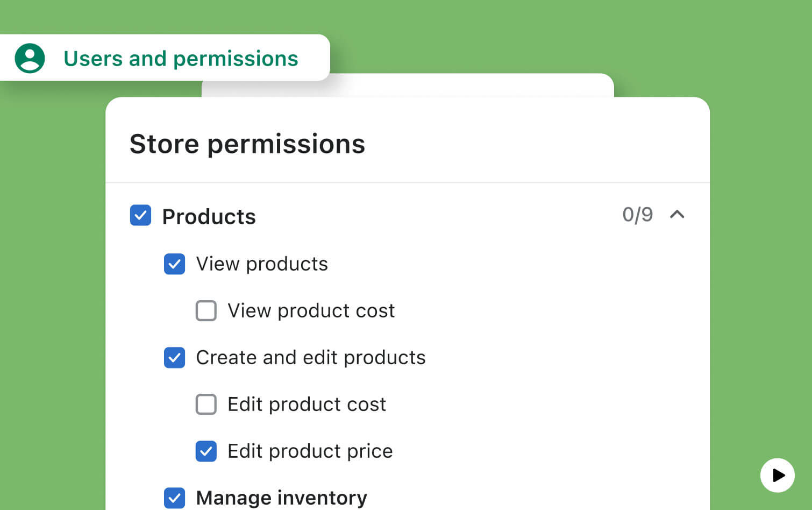Uncheck the Products checkbox
Viewport: 812px width, 510px height.
[x=140, y=215]
